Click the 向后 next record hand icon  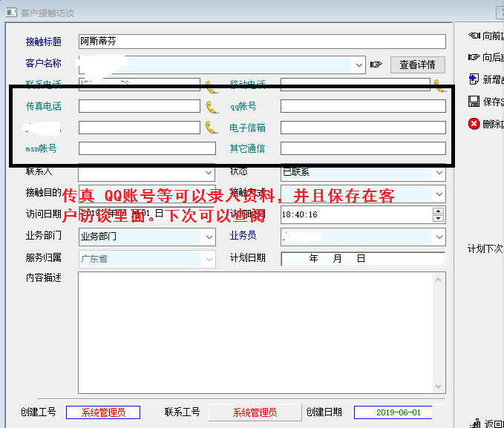point(474,57)
